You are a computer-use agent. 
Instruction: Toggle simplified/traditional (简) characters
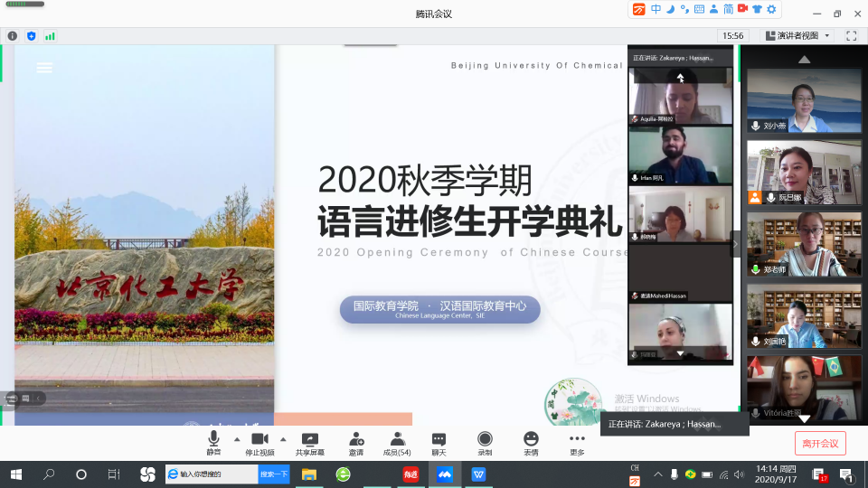pos(728,9)
